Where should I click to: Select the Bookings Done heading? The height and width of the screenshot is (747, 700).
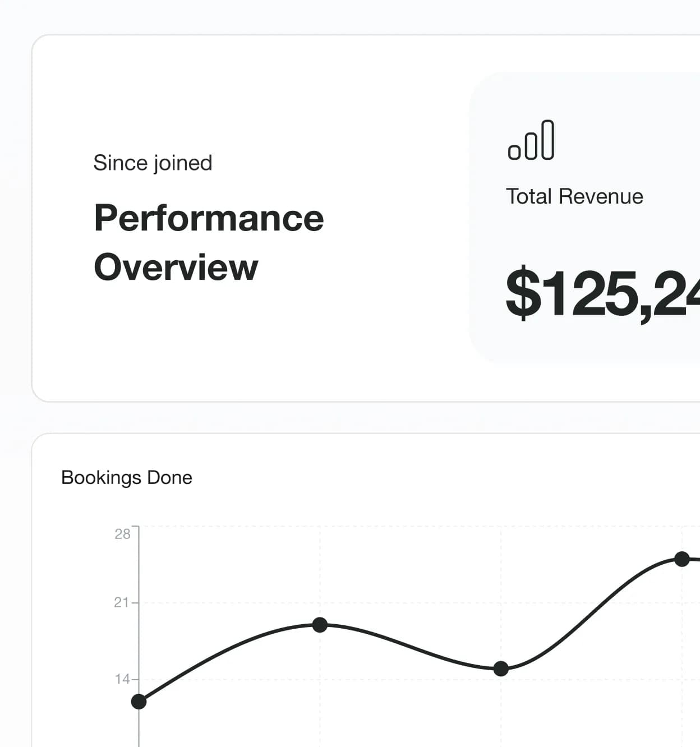coord(126,477)
